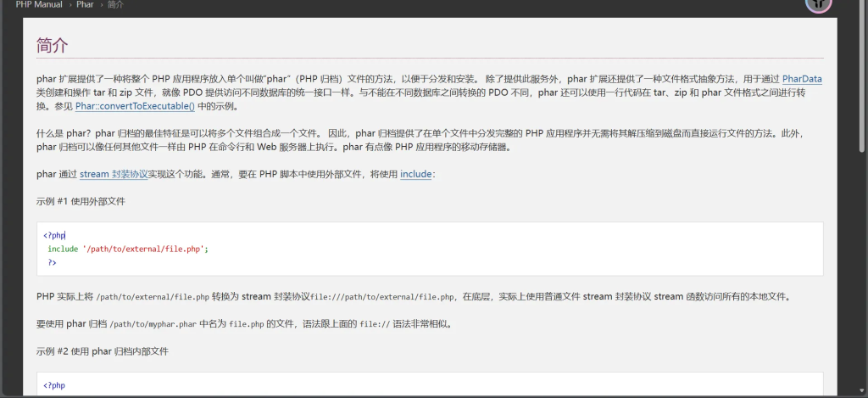The width and height of the screenshot is (868, 398).
Task: Click the chevron separator after PHP Manual
Action: [70, 4]
